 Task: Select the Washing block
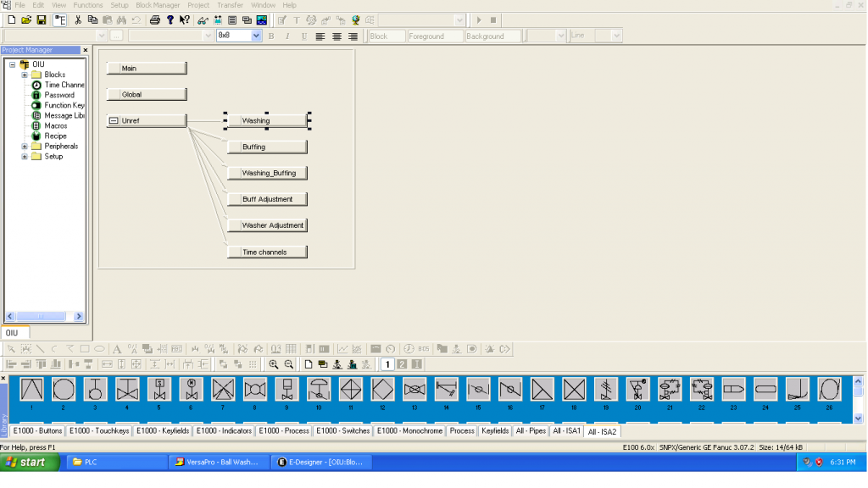[267, 120]
